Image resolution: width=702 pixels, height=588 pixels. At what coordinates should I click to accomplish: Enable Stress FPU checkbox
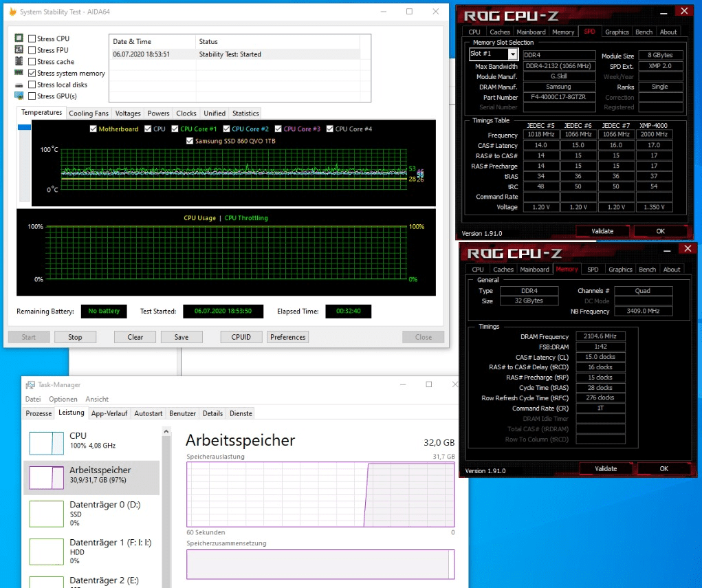point(32,50)
